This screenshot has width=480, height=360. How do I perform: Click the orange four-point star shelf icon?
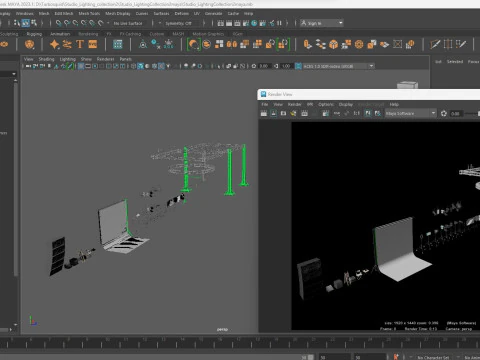[54, 44]
